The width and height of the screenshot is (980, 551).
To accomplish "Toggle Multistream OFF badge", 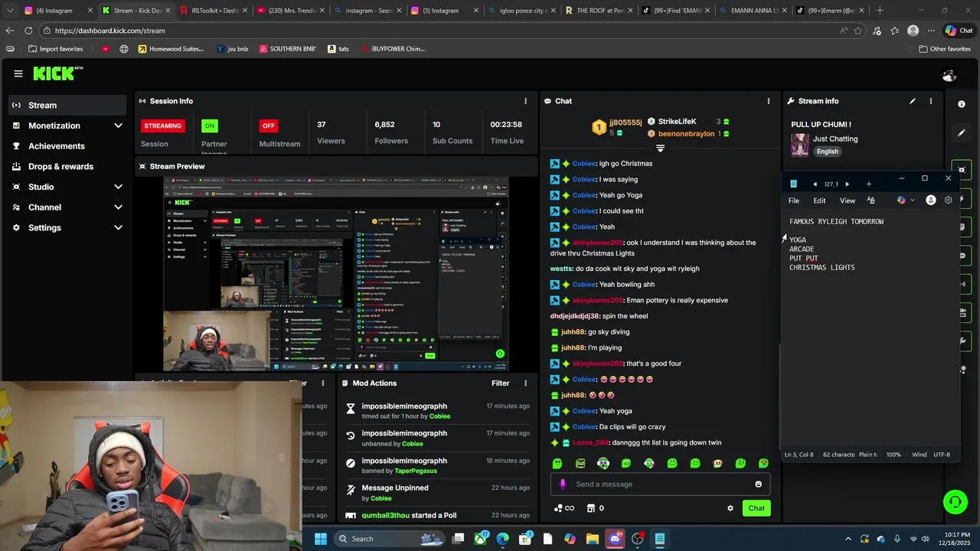I will tap(269, 126).
